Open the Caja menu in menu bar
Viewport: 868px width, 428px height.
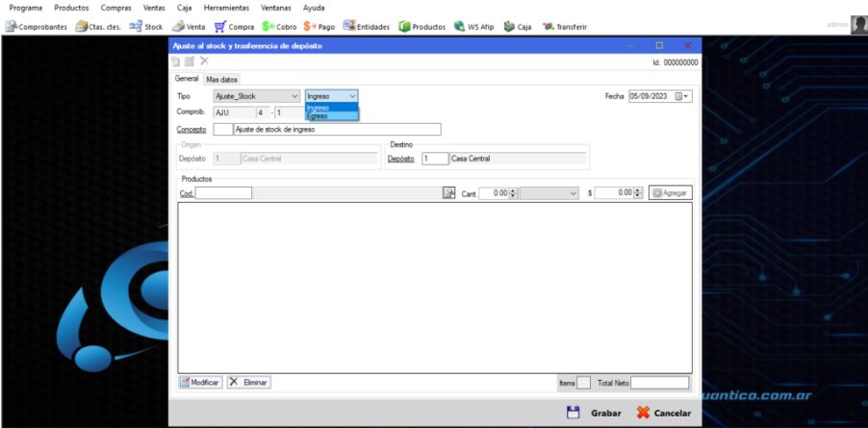coord(185,9)
